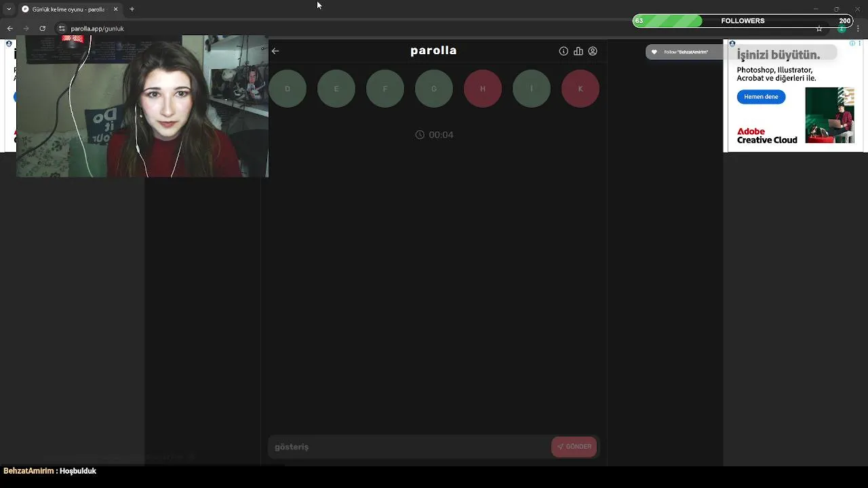Click the browser forward navigation arrow
The height and width of the screenshot is (488, 868).
26,28
